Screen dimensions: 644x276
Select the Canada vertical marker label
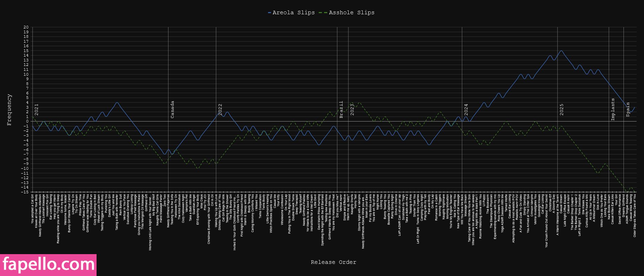pos(172,110)
